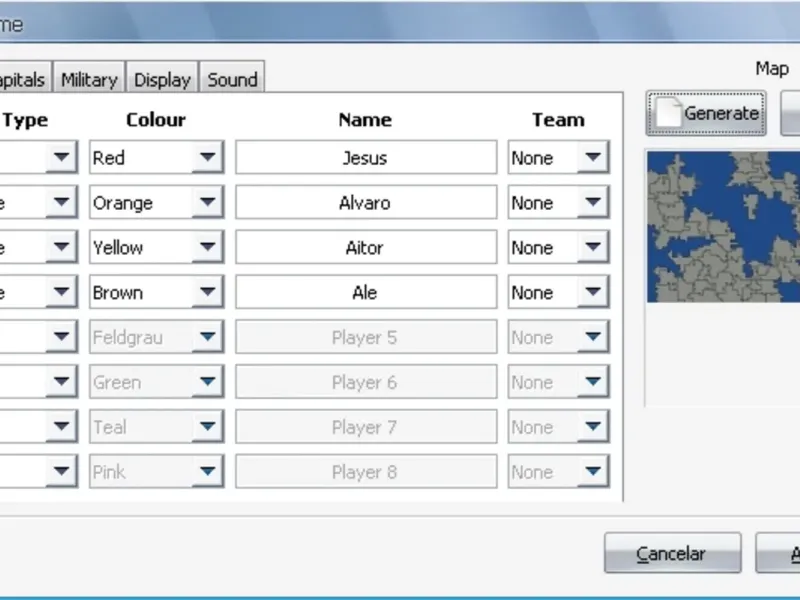Click the Player 6 name field
This screenshot has width=800, height=600.
coord(366,382)
